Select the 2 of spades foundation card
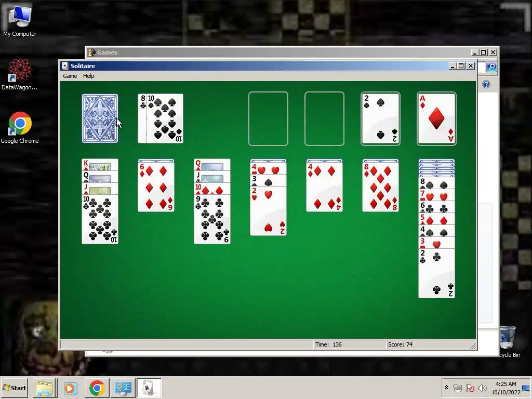This screenshot has height=399, width=532. 380,118
